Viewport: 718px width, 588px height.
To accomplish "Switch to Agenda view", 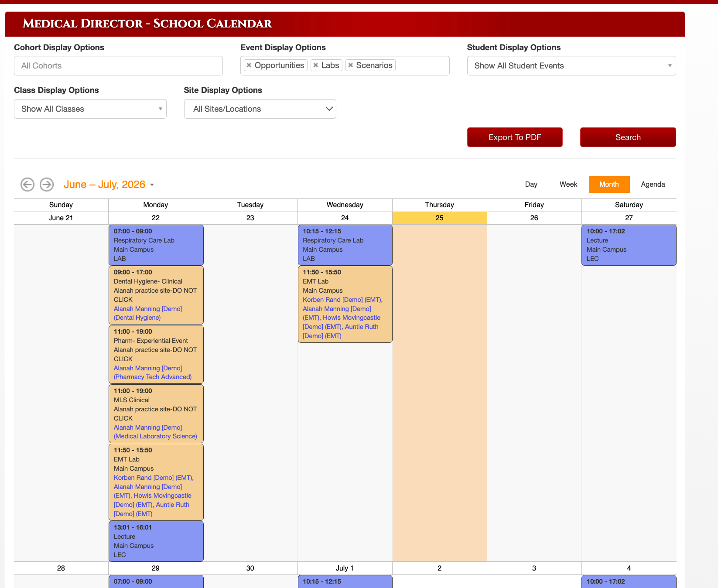I will [x=653, y=185].
